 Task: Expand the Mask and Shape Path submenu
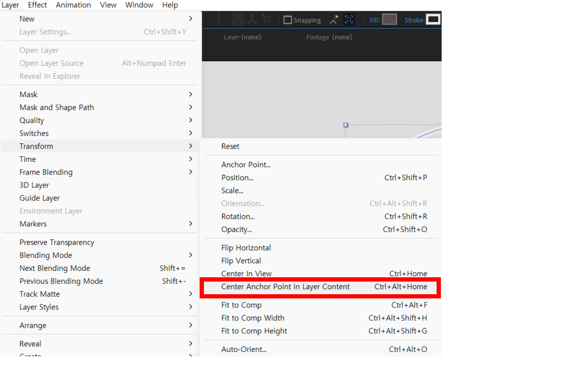[99, 107]
